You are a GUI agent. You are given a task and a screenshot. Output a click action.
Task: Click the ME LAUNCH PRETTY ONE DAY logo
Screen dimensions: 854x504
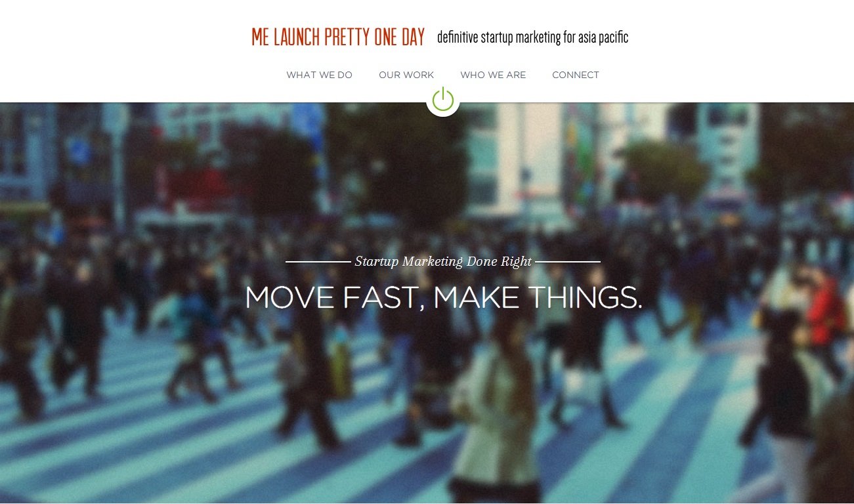click(x=338, y=37)
